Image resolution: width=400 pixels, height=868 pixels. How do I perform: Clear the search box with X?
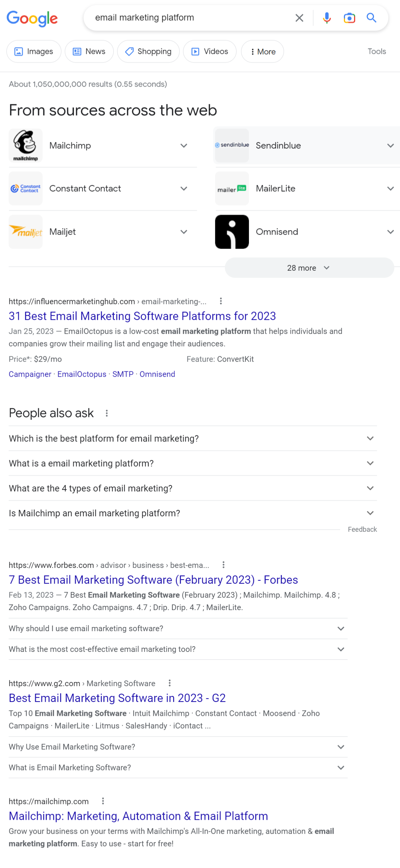[299, 18]
